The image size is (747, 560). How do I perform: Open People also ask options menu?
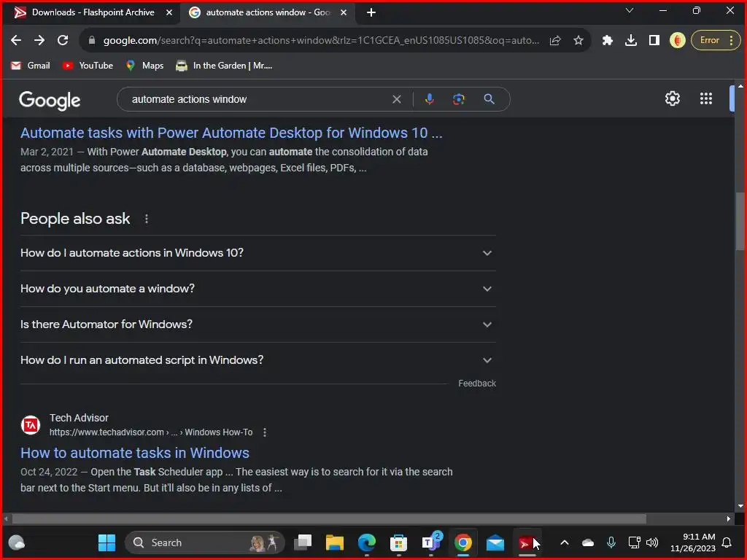(x=146, y=219)
